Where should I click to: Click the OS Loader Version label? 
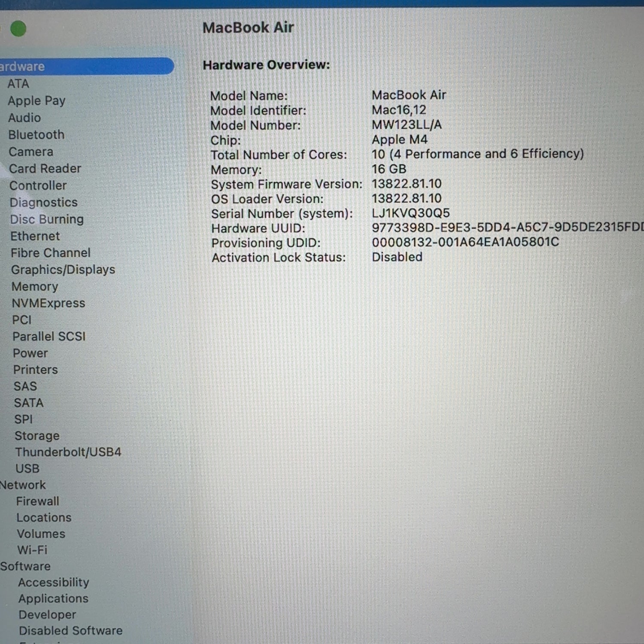pyautogui.click(x=267, y=199)
